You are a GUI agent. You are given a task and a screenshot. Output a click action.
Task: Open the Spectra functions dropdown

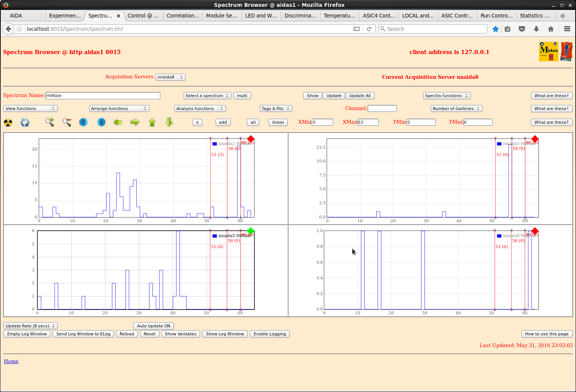[446, 96]
